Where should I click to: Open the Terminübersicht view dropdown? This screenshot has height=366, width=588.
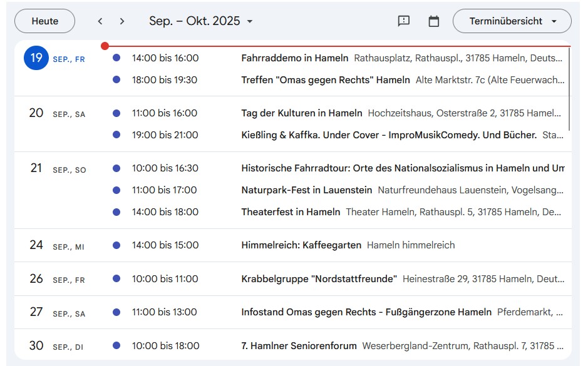coord(512,21)
